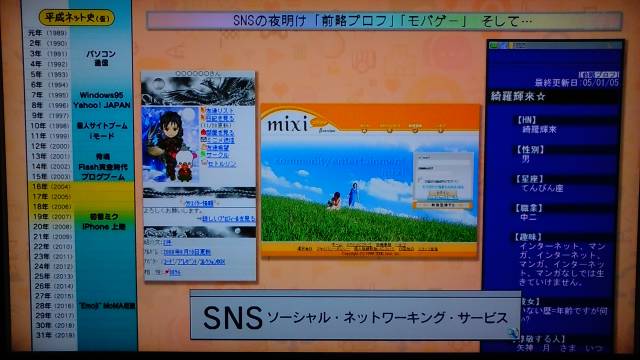Click the email input field in mixi login
This screenshot has width=640, height=360.
click(x=443, y=162)
